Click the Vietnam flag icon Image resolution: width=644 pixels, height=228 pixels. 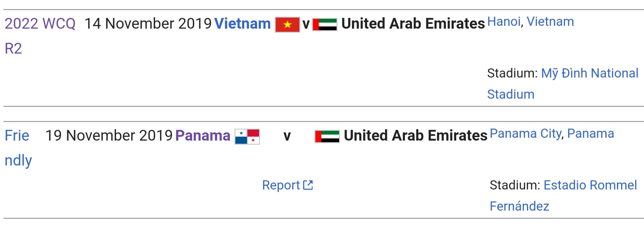(x=287, y=25)
